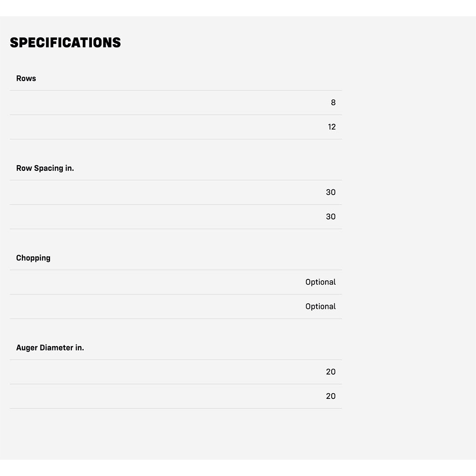Click the second 20 under Auger Diameter
This screenshot has width=476, height=476.
pos(331,396)
